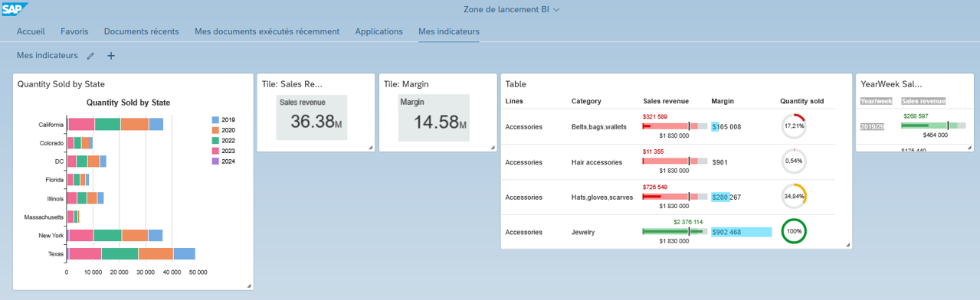Click the 2024 legend color swatch
The height and width of the screenshot is (300, 980).
click(215, 161)
